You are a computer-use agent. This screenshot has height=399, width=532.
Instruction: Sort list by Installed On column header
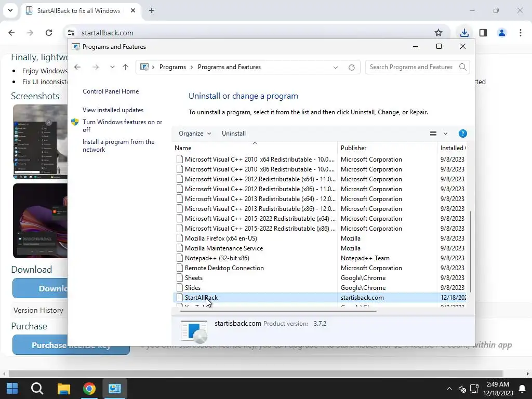453,148
